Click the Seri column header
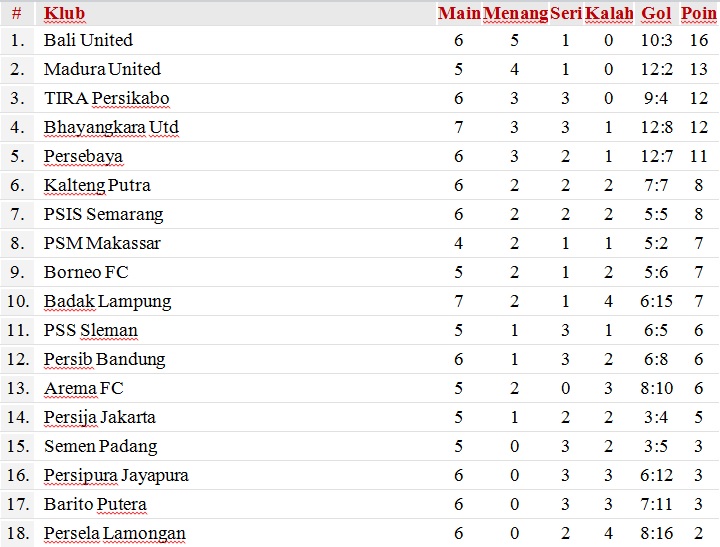The image size is (720, 547). (565, 14)
